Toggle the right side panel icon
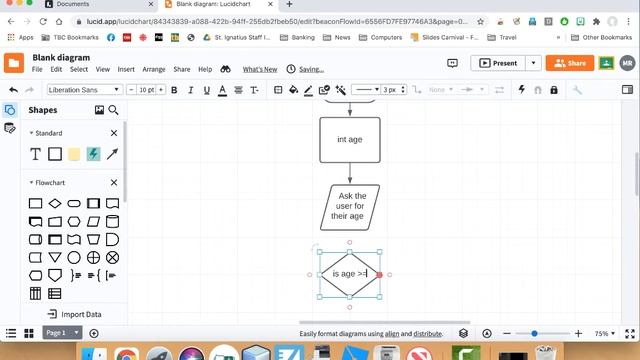The height and width of the screenshot is (360, 640). [627, 89]
